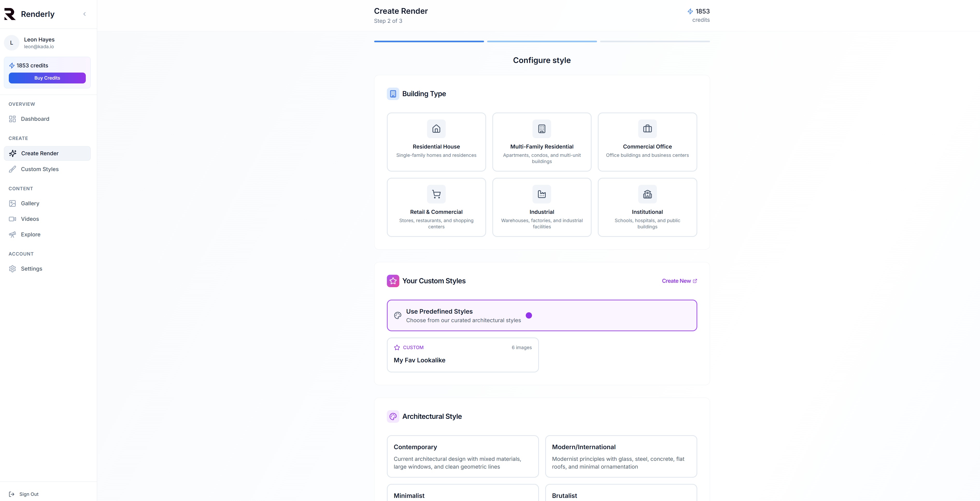980x501 pixels.
Task: Choose Institutional building type
Action: [x=648, y=207]
